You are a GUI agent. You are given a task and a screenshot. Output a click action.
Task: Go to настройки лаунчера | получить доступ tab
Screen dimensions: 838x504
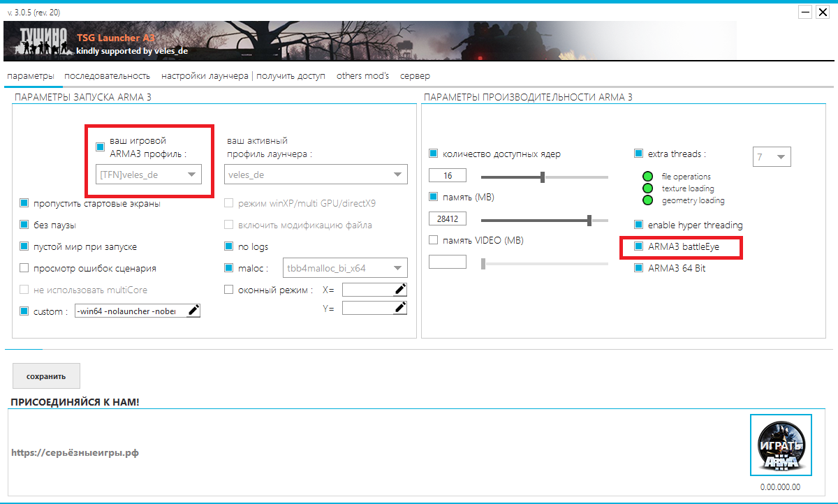(x=243, y=75)
